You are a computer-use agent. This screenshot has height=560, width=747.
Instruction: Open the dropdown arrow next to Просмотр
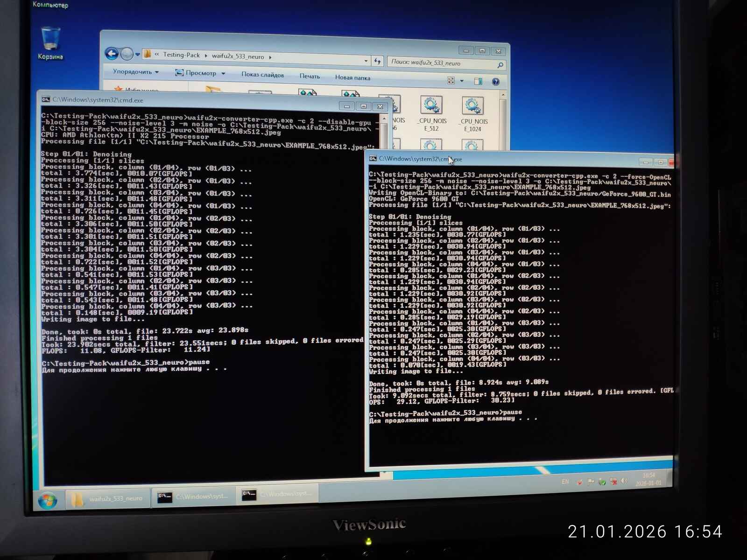coord(223,74)
